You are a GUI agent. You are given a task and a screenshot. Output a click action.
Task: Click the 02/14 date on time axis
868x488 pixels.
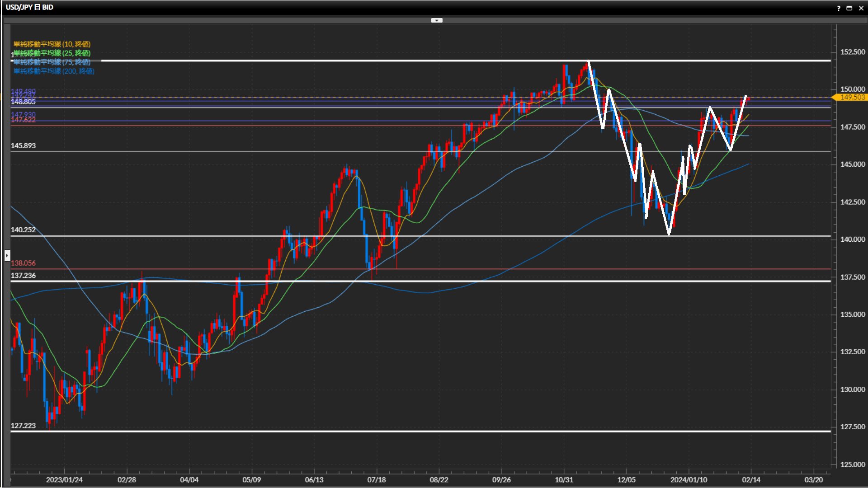pyautogui.click(x=751, y=479)
